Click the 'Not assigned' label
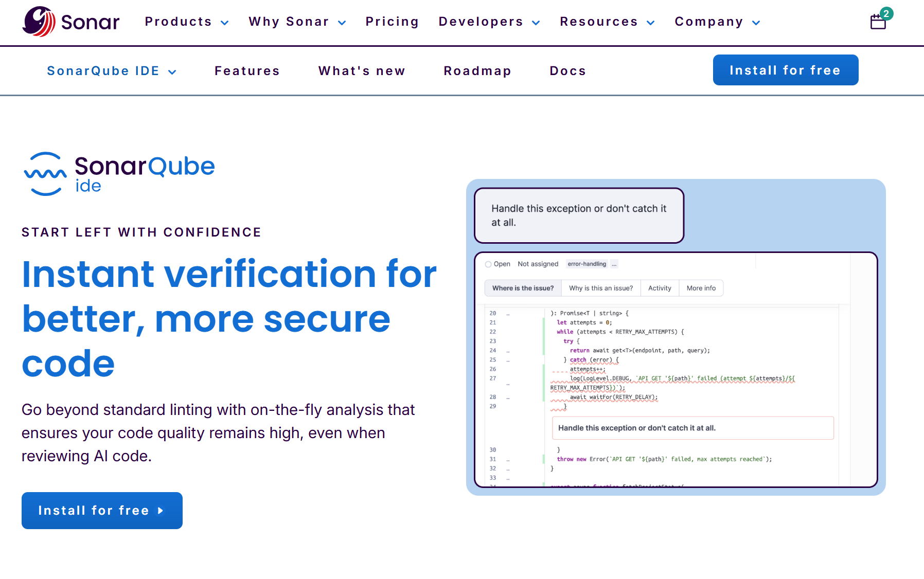Image resolution: width=924 pixels, height=579 pixels. (538, 264)
